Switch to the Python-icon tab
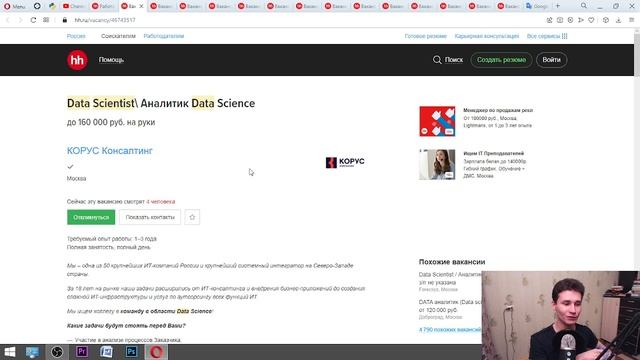The image size is (640, 360). [52, 6]
